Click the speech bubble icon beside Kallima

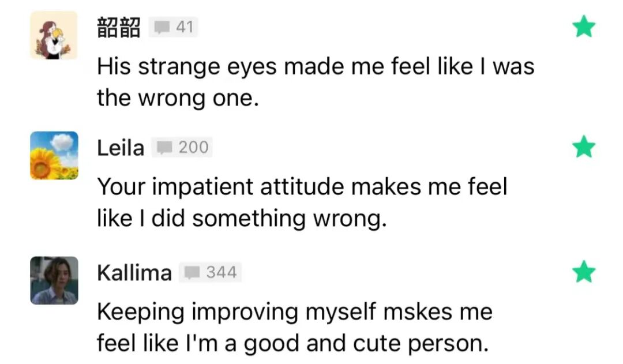tap(193, 272)
